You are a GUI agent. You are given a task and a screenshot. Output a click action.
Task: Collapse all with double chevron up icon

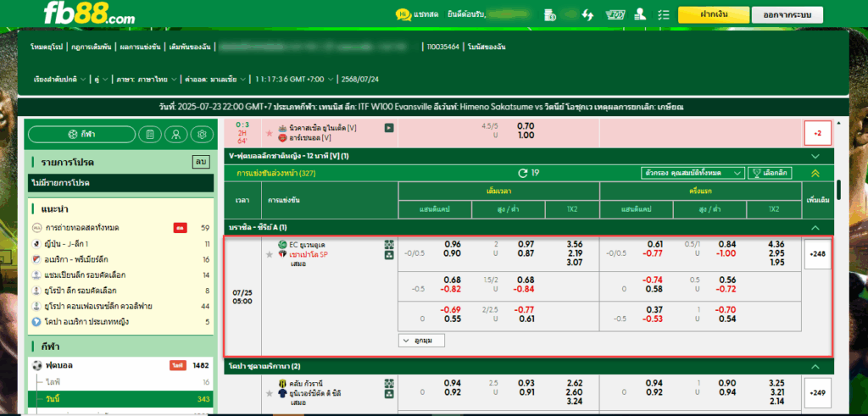[815, 173]
